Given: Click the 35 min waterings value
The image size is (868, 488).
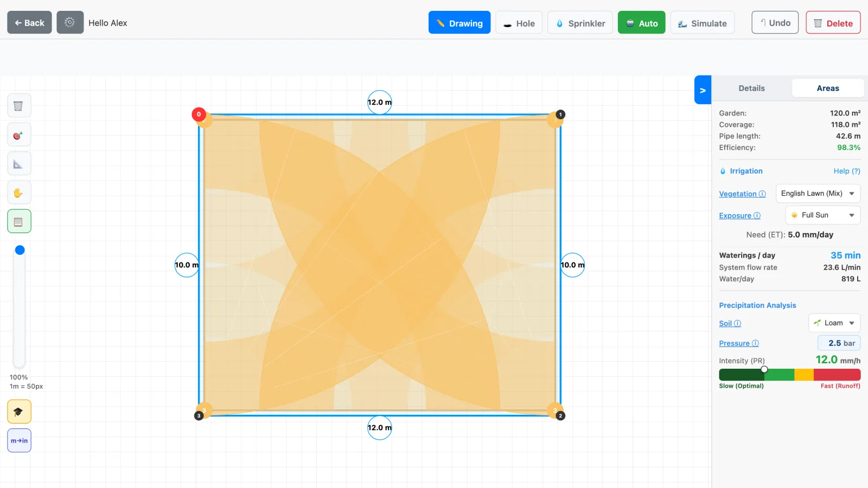Looking at the screenshot, I should (845, 255).
